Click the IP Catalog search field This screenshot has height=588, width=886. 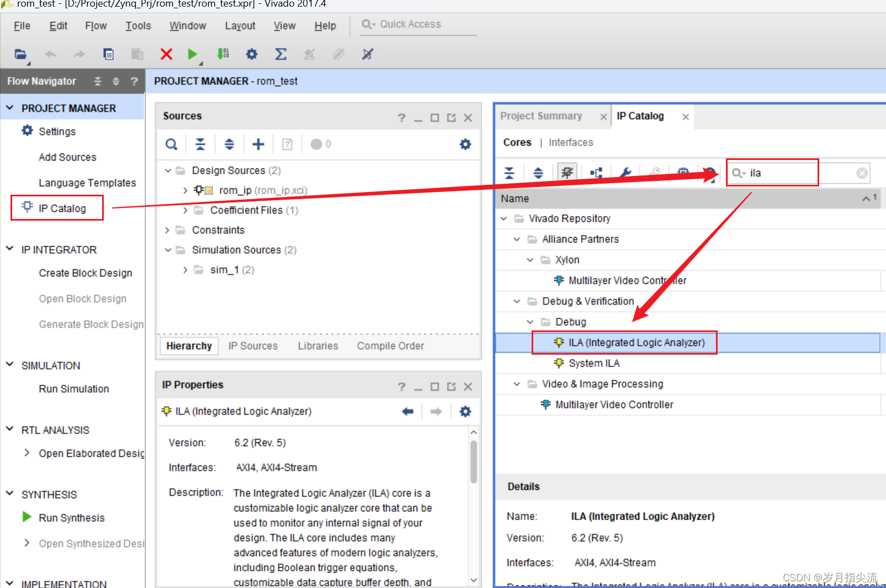799,173
